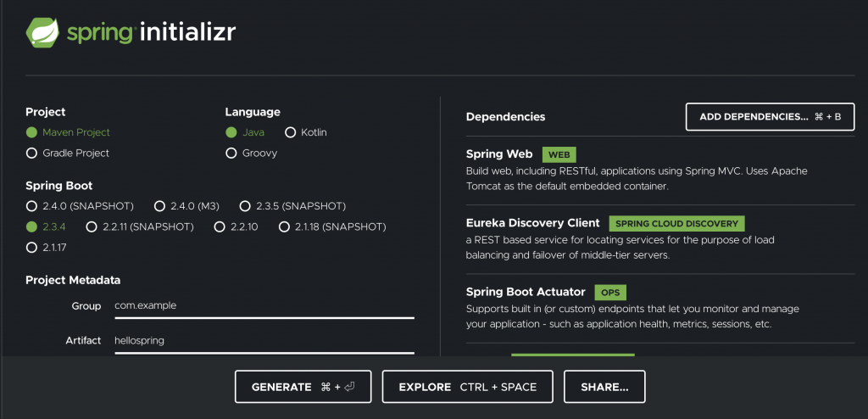Click the Eureka Discovery Client dependency
This screenshot has height=419, width=868.
click(x=534, y=224)
